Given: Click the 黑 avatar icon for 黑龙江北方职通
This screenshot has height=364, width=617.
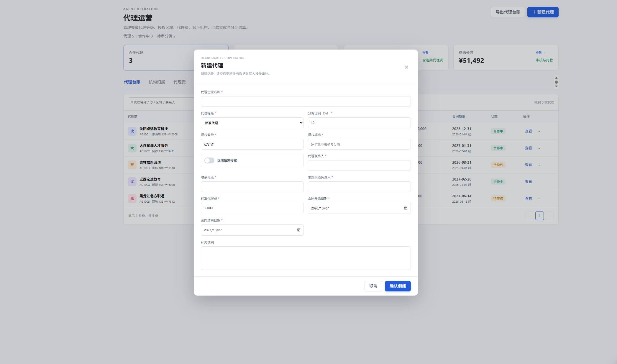Looking at the screenshot, I should point(132,199).
